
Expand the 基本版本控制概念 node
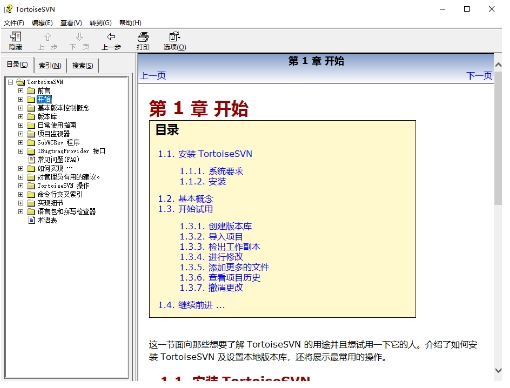20,108
